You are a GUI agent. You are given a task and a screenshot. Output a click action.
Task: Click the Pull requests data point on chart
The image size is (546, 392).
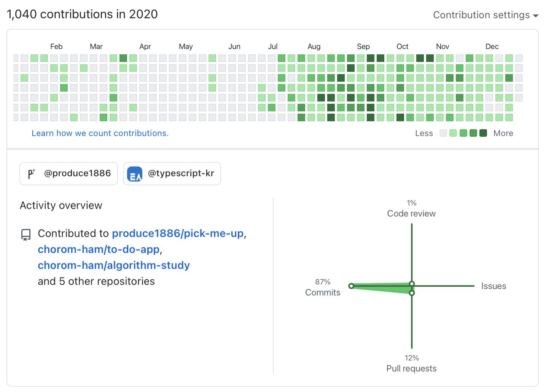pyautogui.click(x=412, y=293)
